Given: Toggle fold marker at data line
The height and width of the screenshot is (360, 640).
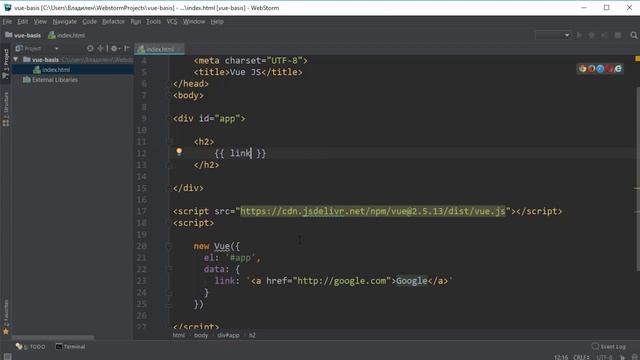Looking at the screenshot, I should pyautogui.click(x=169, y=269).
